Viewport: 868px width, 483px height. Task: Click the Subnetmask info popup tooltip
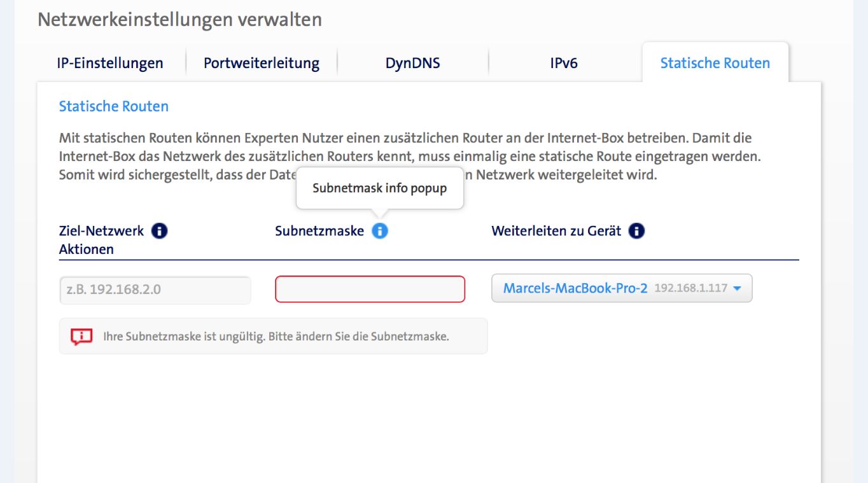point(379,188)
